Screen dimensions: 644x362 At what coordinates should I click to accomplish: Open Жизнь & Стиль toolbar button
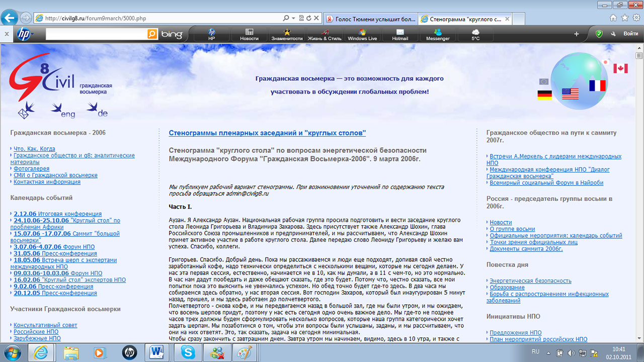point(325,34)
